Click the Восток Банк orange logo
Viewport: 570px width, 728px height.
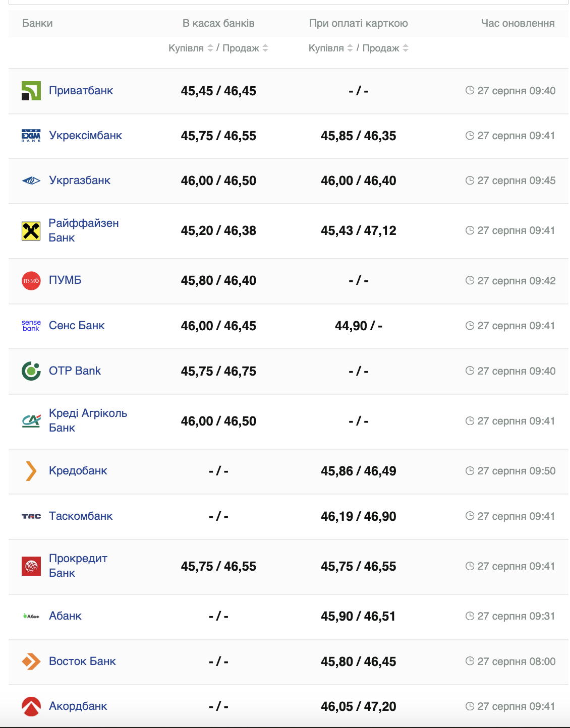(x=31, y=661)
